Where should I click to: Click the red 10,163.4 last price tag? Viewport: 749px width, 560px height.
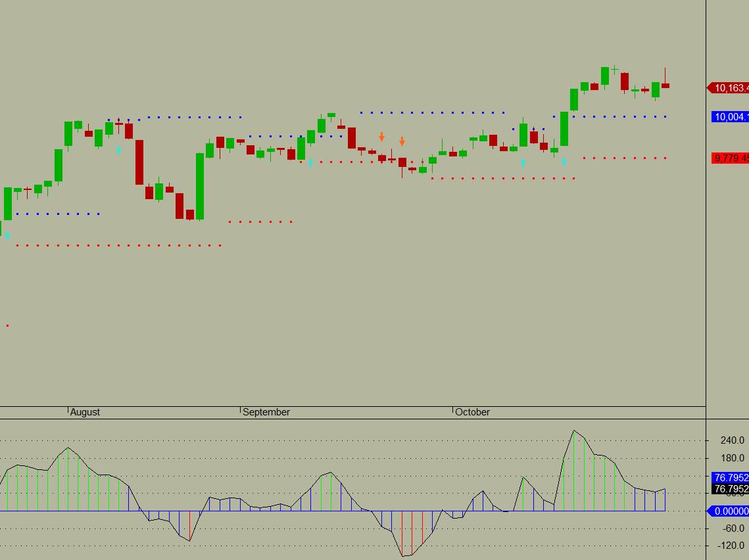click(x=728, y=88)
